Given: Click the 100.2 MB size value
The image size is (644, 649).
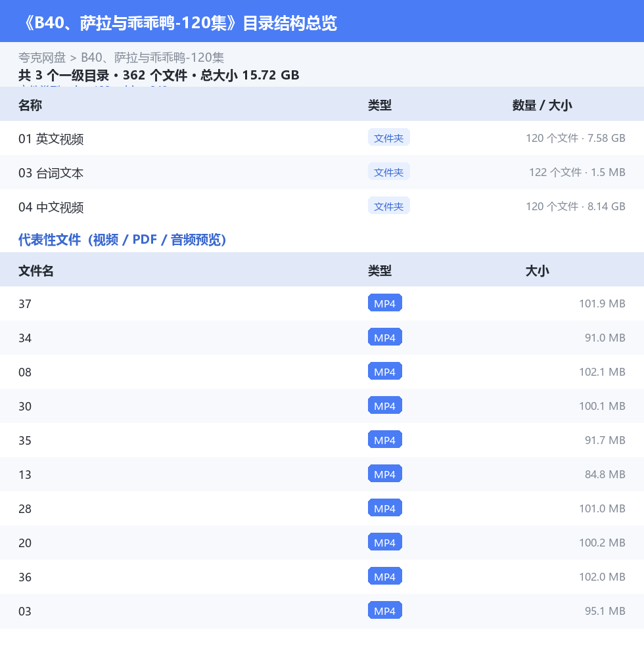Looking at the screenshot, I should (x=602, y=543).
